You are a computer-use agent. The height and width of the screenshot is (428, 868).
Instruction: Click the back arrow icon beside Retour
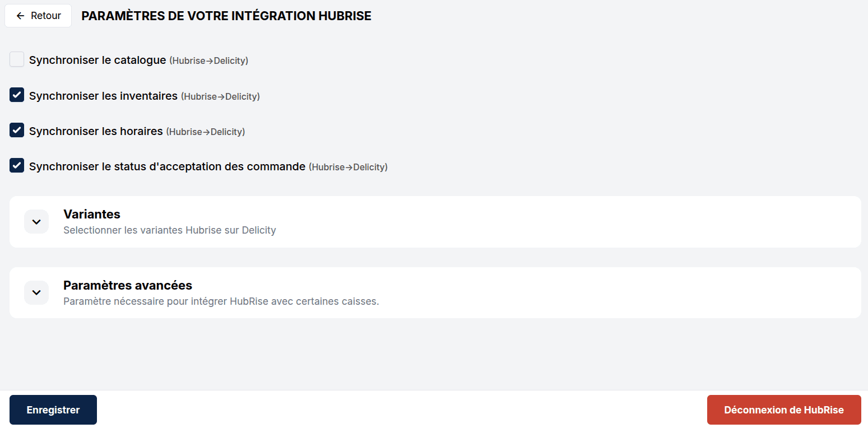21,16
